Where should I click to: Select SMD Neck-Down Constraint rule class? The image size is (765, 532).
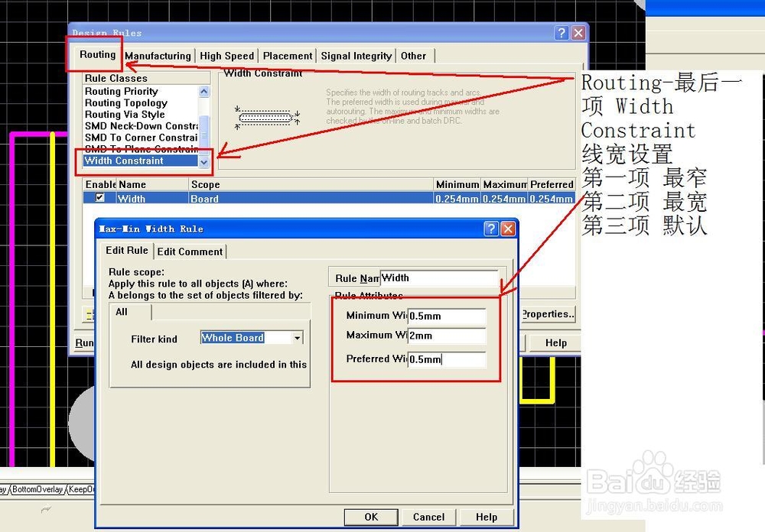click(x=141, y=126)
